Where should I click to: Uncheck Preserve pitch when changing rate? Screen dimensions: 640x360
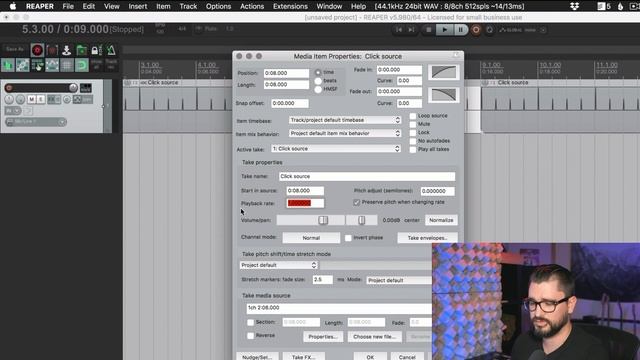click(356, 202)
